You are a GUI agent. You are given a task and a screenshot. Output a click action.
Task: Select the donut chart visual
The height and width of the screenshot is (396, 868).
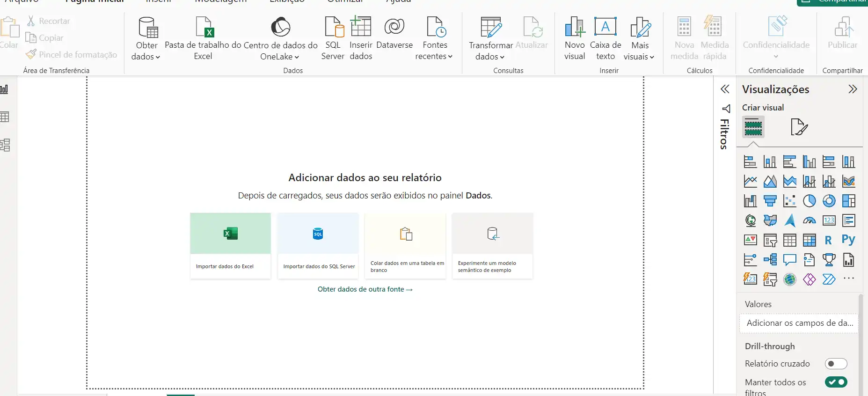point(829,201)
